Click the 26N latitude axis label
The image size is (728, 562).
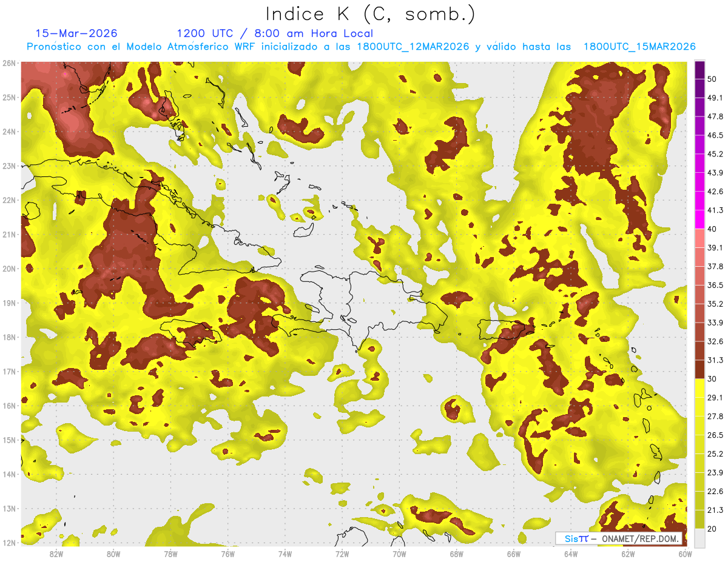(x=9, y=63)
